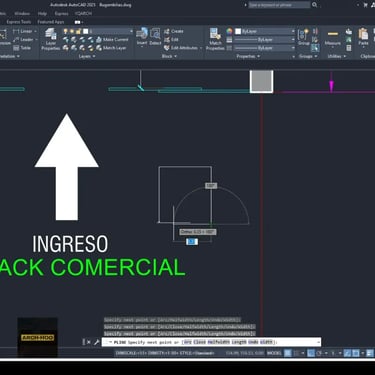Click the lineweight icon in Properties panel
The image size is (375, 375).
[x=229, y=40]
